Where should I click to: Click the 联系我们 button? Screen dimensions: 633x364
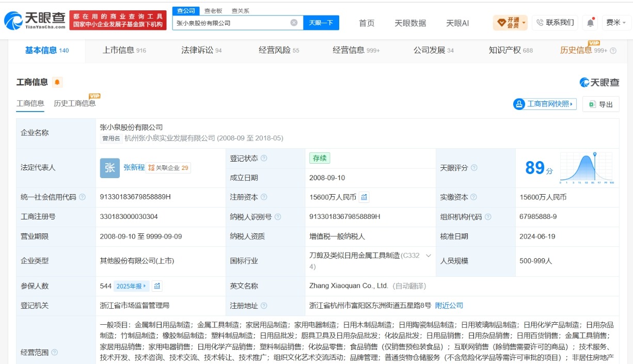coord(555,23)
